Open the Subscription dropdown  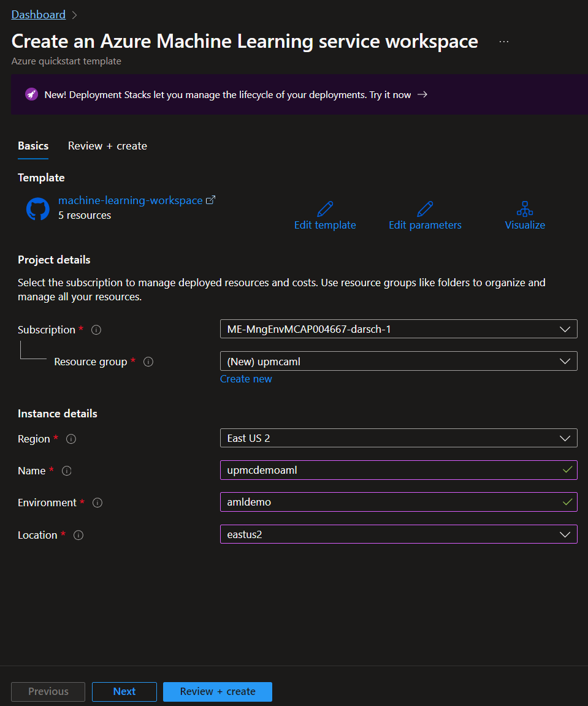click(x=399, y=329)
